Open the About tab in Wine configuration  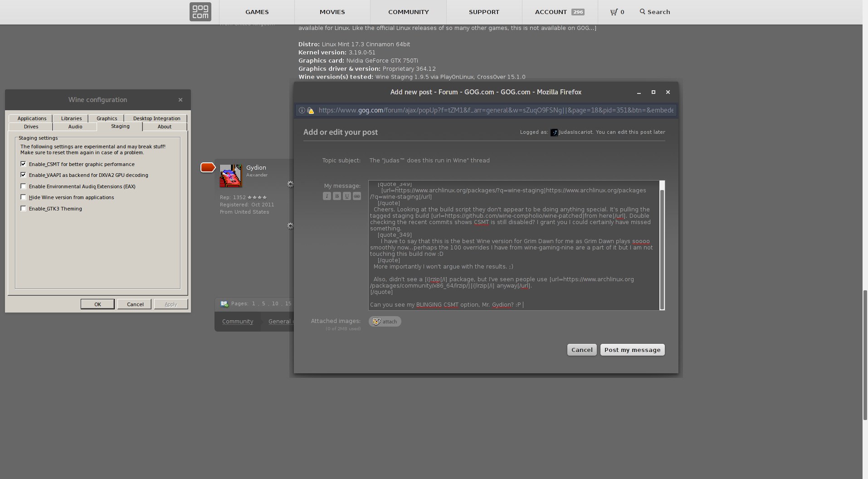coord(165,127)
